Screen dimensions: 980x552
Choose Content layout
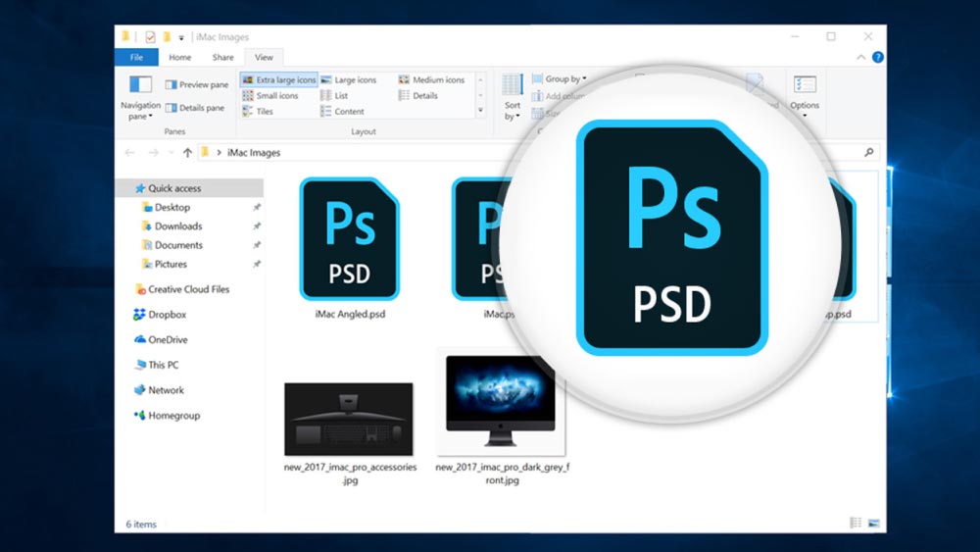[342, 111]
